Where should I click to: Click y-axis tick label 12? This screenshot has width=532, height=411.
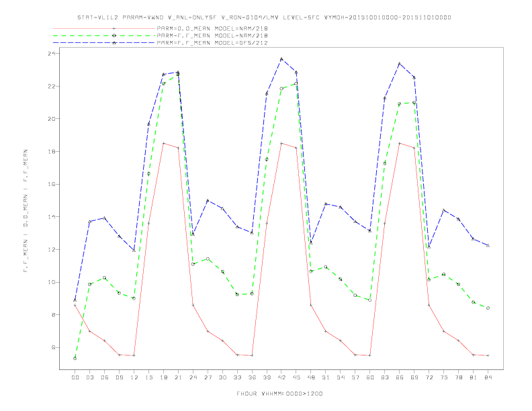(x=52, y=250)
